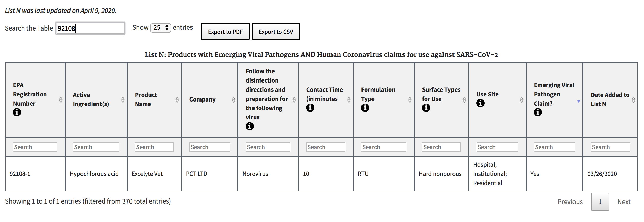Screen dimensions: 644x222
Task: Click info icon under Use Site header
Action: point(480,103)
